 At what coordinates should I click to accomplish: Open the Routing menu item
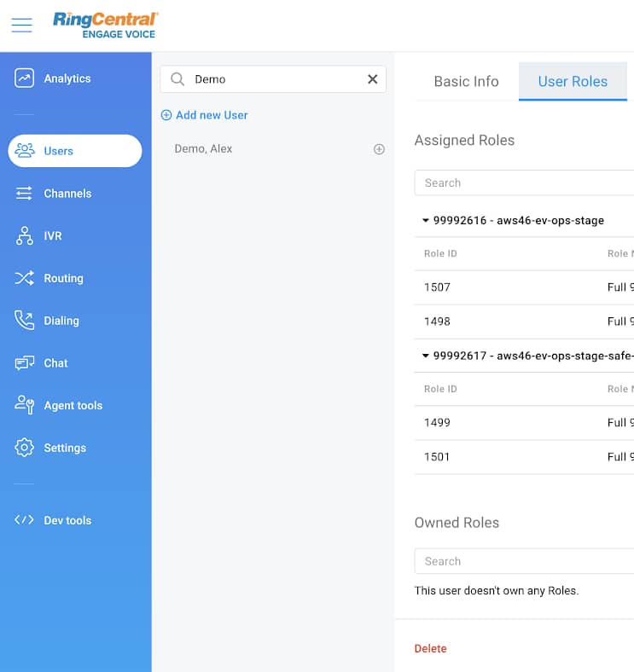coord(63,278)
